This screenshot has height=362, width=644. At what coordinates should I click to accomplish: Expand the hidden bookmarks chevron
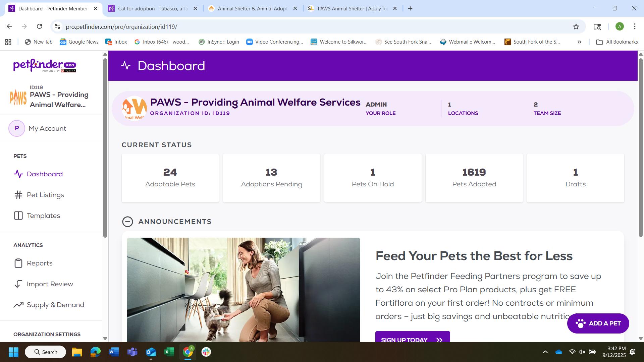(x=579, y=42)
